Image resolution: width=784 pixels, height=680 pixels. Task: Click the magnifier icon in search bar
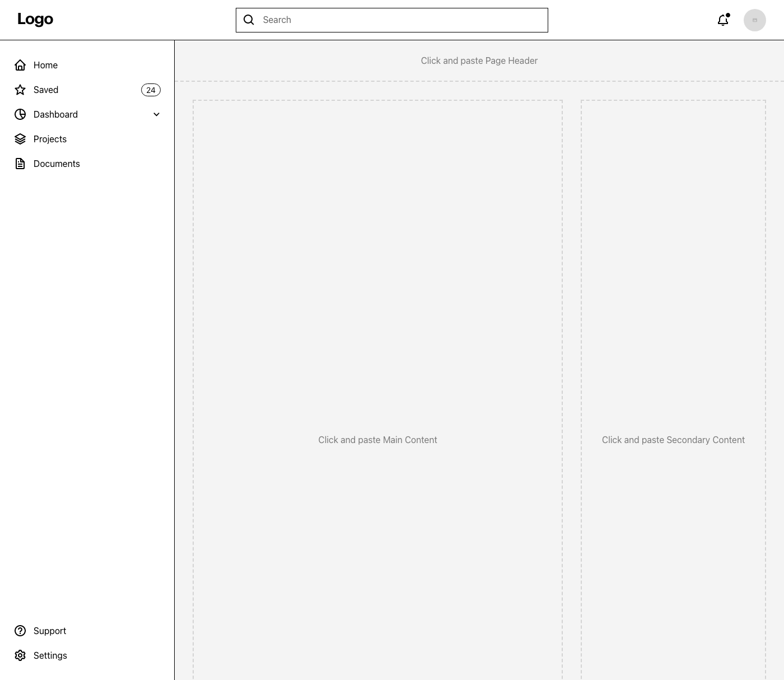(x=249, y=20)
